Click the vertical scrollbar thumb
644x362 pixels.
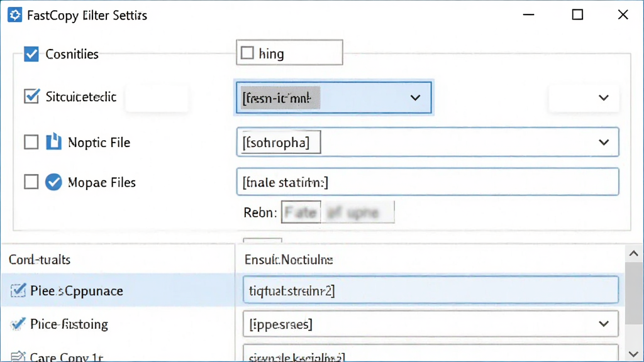tap(634, 293)
